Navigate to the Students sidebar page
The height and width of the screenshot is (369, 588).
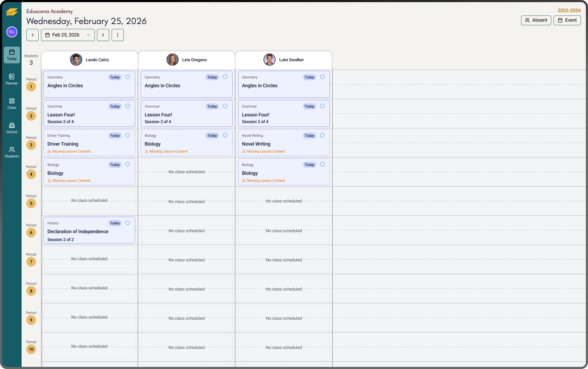point(12,152)
